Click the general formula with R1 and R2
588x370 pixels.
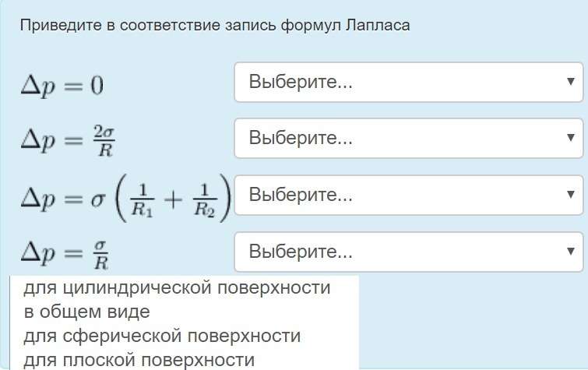[x=125, y=199]
